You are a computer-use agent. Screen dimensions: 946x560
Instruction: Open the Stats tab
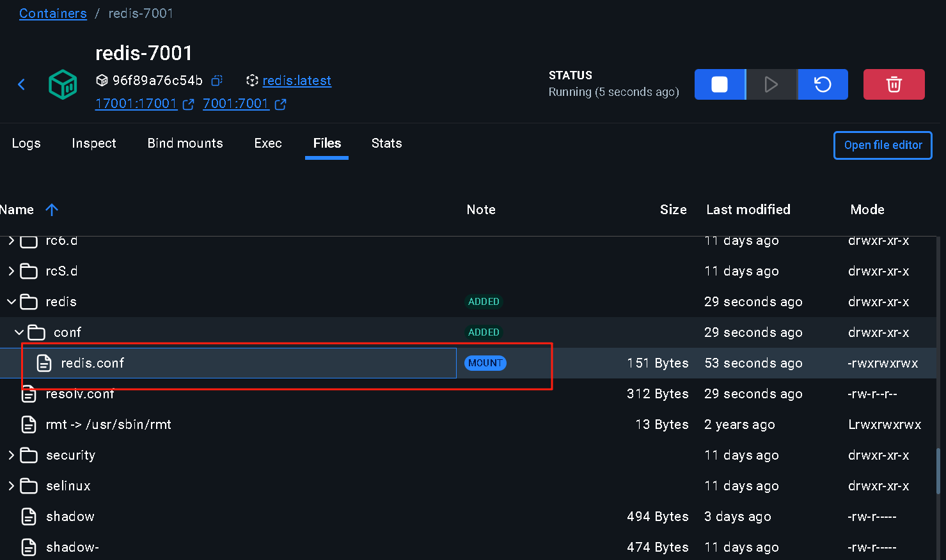click(387, 143)
